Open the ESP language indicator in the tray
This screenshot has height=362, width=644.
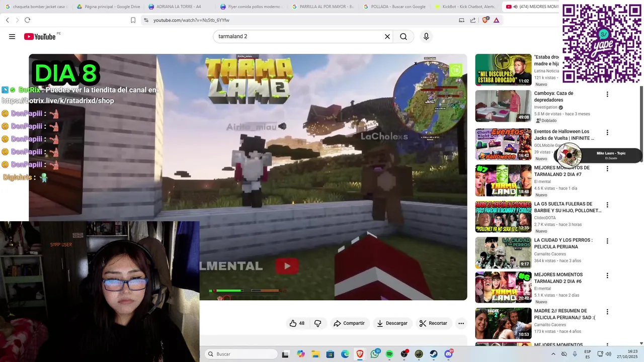tap(588, 354)
